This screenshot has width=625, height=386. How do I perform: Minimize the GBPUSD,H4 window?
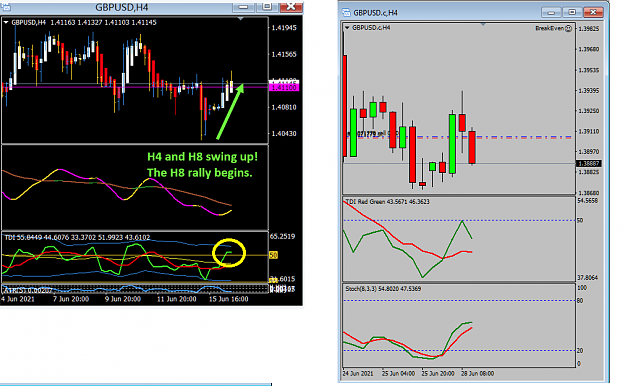coord(243,7)
